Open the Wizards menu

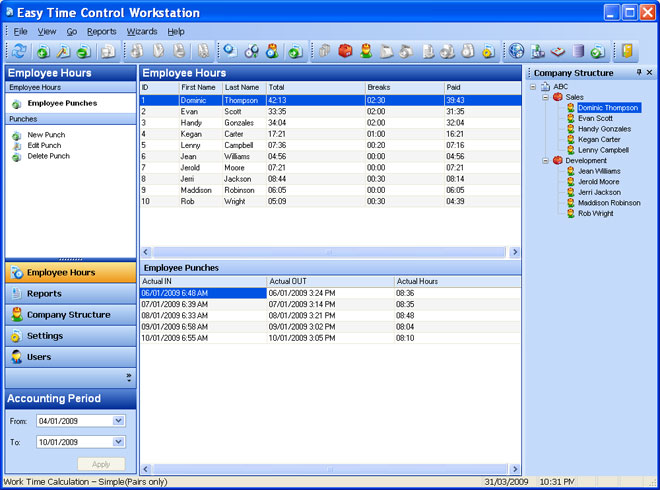[141, 32]
